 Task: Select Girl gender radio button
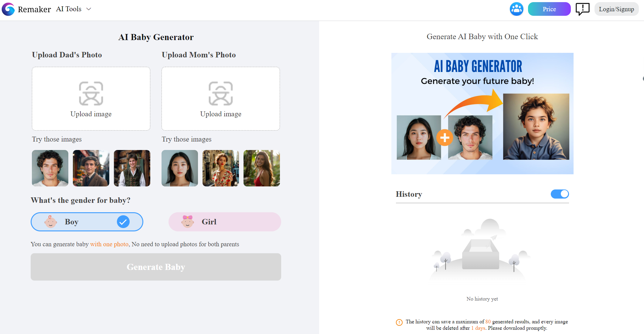pyautogui.click(x=225, y=222)
